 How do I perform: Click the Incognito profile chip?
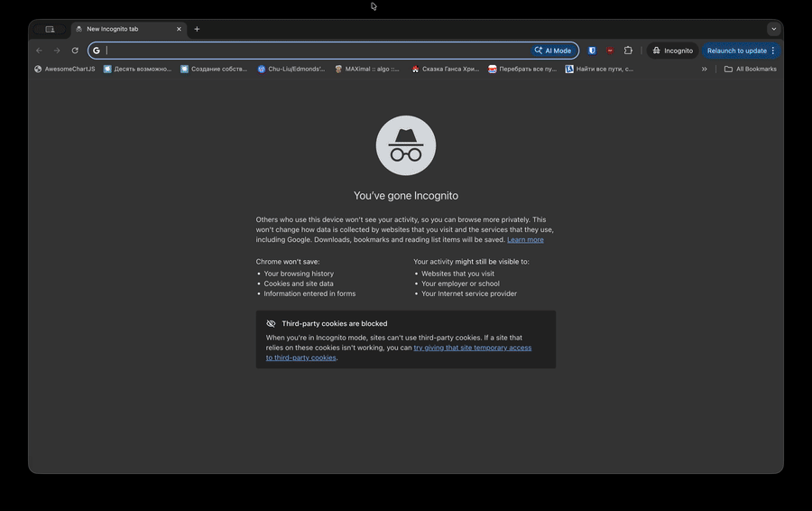[673, 51]
